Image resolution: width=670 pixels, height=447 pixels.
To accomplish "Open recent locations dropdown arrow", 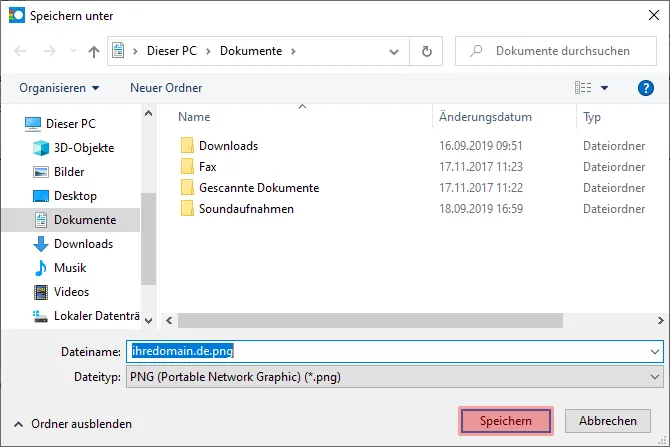I will pyautogui.click(x=73, y=51).
